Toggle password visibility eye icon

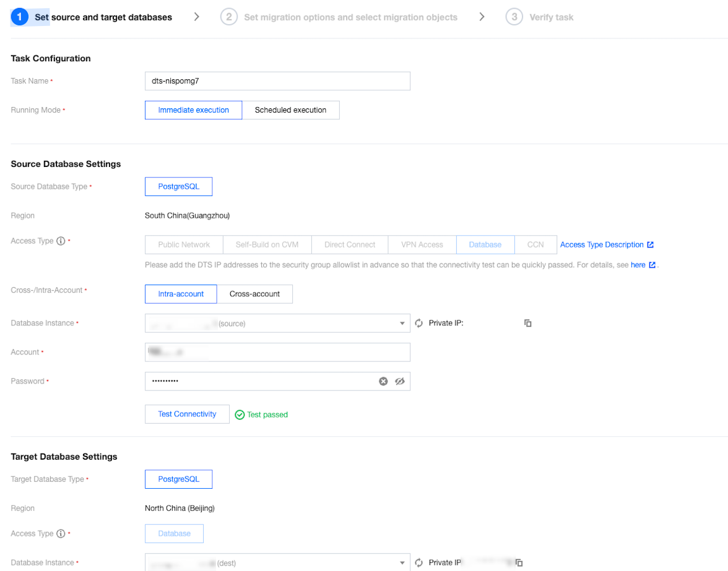pos(400,381)
